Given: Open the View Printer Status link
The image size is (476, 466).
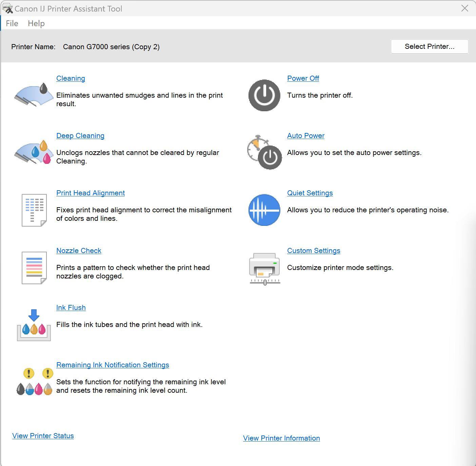Looking at the screenshot, I should click(x=43, y=436).
